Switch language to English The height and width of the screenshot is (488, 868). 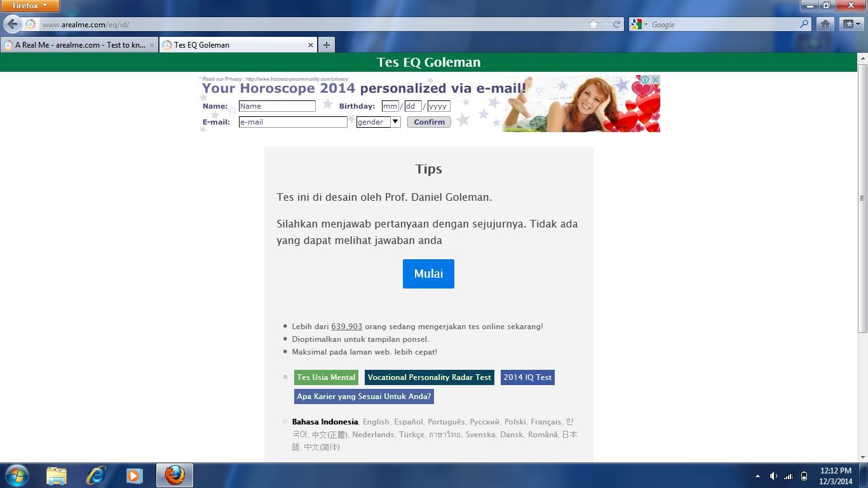pos(376,422)
